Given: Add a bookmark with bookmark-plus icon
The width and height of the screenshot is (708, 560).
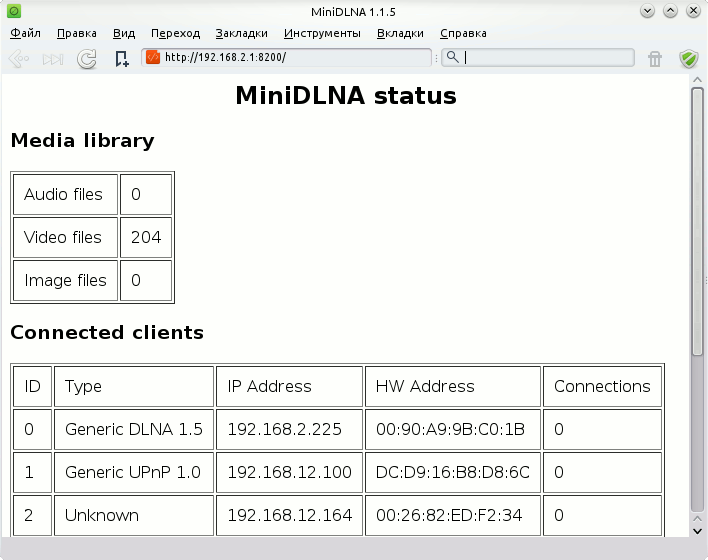Looking at the screenshot, I should click(121, 59).
